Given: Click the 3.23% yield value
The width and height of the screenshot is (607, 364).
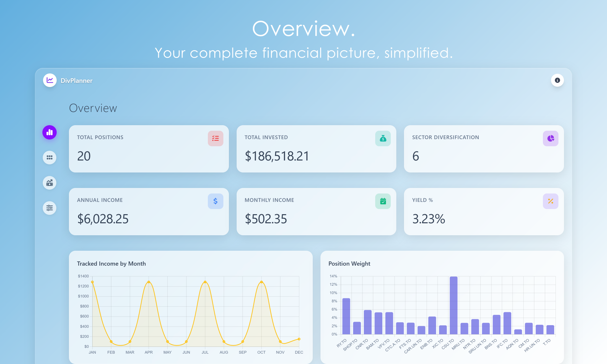Looking at the screenshot, I should click(429, 219).
